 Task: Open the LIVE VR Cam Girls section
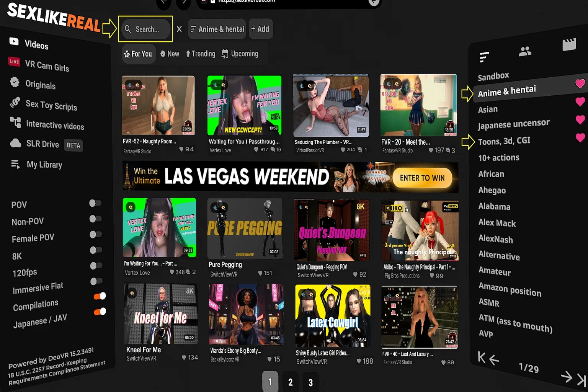[39, 64]
